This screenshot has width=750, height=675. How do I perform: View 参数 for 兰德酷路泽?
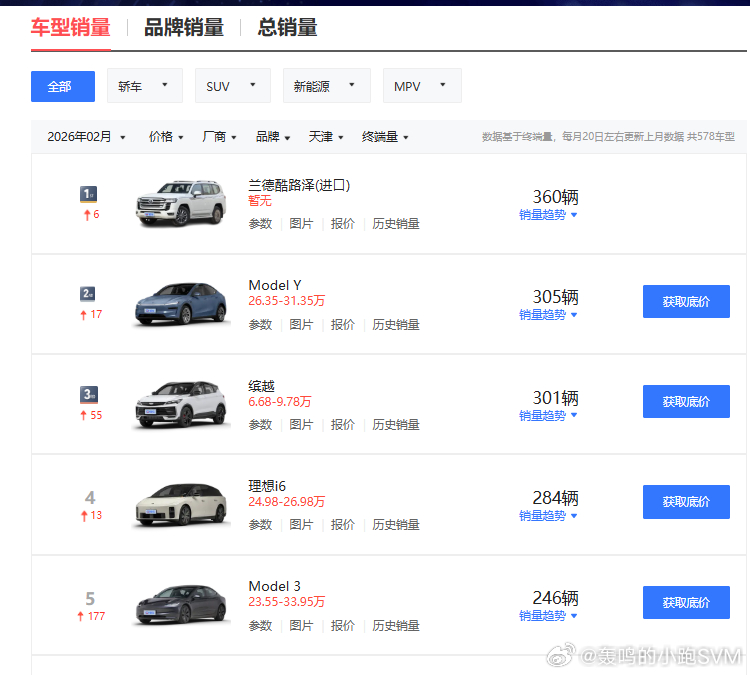(x=260, y=224)
